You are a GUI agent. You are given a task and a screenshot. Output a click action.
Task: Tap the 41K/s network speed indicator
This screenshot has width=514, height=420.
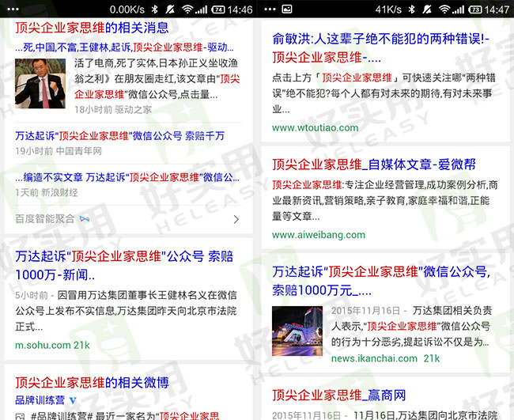(x=388, y=9)
